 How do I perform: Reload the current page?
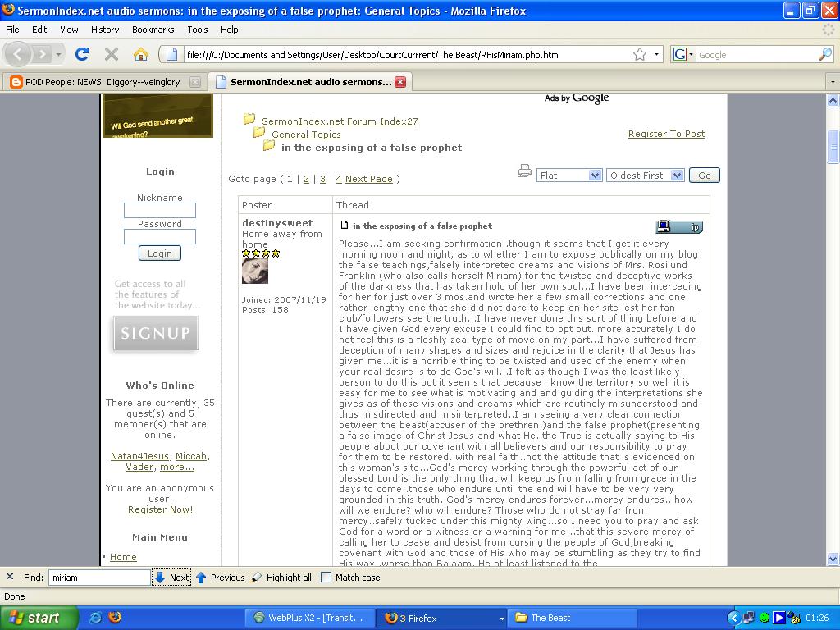tap(82, 54)
